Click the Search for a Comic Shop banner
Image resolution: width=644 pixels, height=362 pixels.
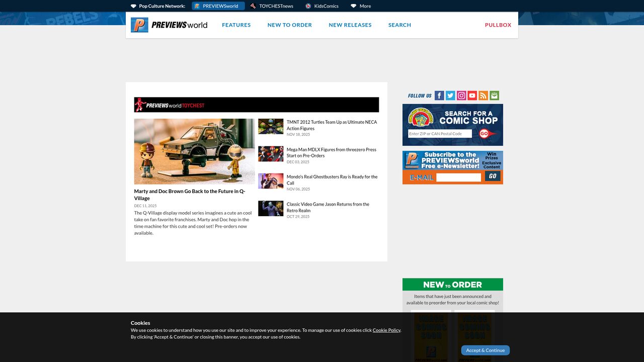point(453,125)
